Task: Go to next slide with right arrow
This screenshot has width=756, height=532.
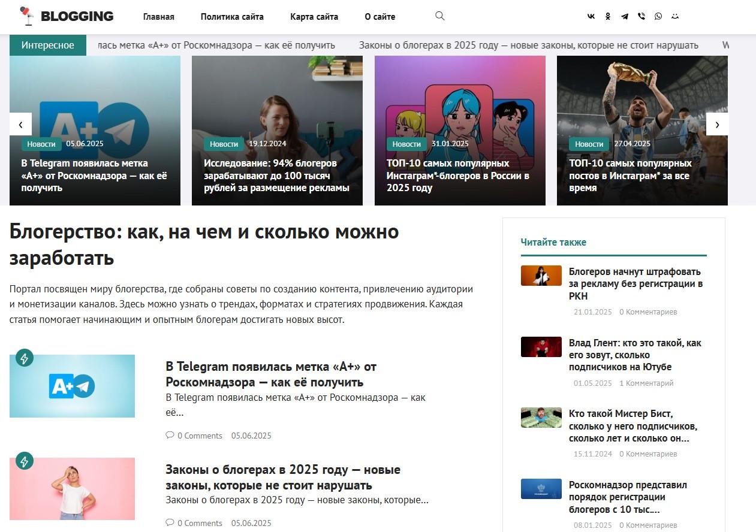Action: tap(717, 124)
